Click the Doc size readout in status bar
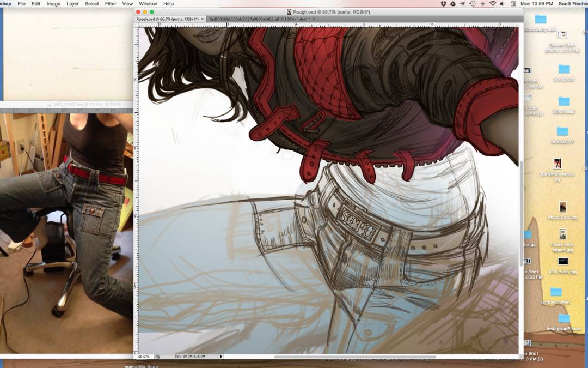 click(190, 357)
